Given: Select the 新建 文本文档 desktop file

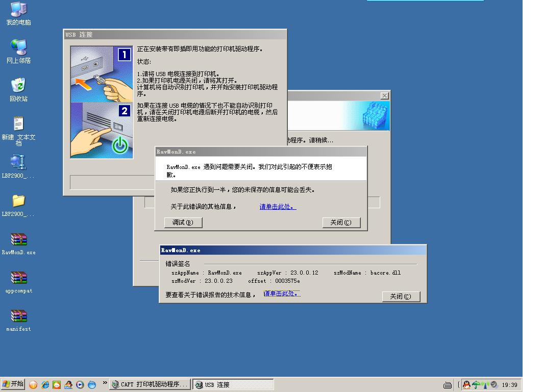Looking at the screenshot, I should (19, 131).
